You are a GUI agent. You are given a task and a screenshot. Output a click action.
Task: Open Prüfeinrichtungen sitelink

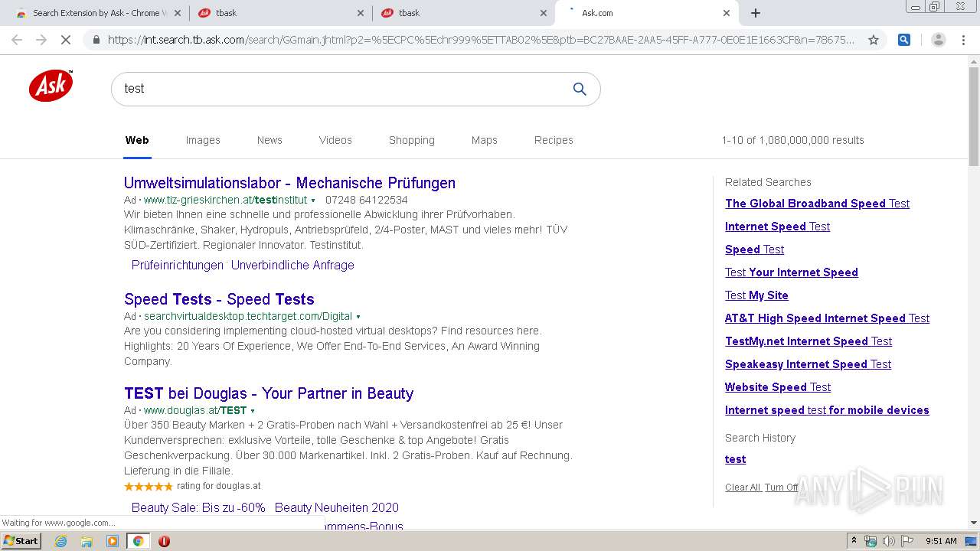tap(178, 265)
